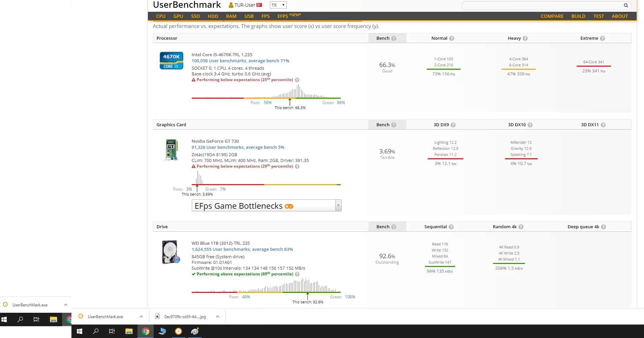644x338 pixels.
Task: Open the 1,624,555 User benchmarks link
Action: (x=242, y=249)
